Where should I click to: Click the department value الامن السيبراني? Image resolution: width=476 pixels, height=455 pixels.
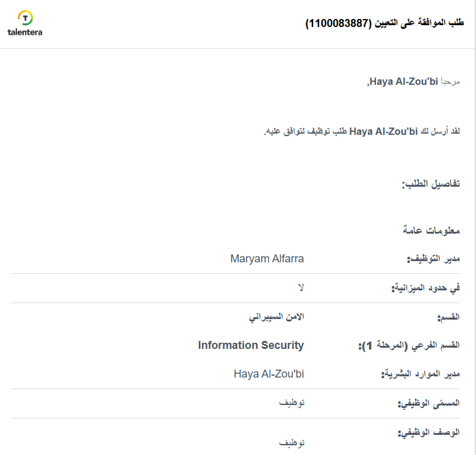(276, 317)
